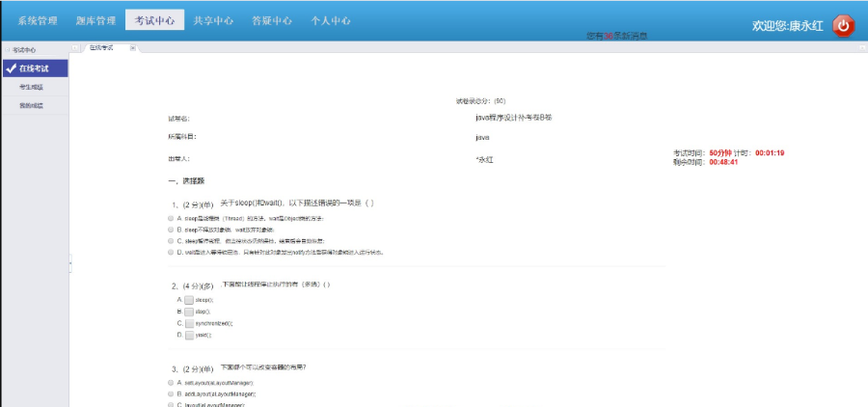The image size is (868, 407).
Task: Open the 题库管理 menu
Action: click(x=95, y=21)
